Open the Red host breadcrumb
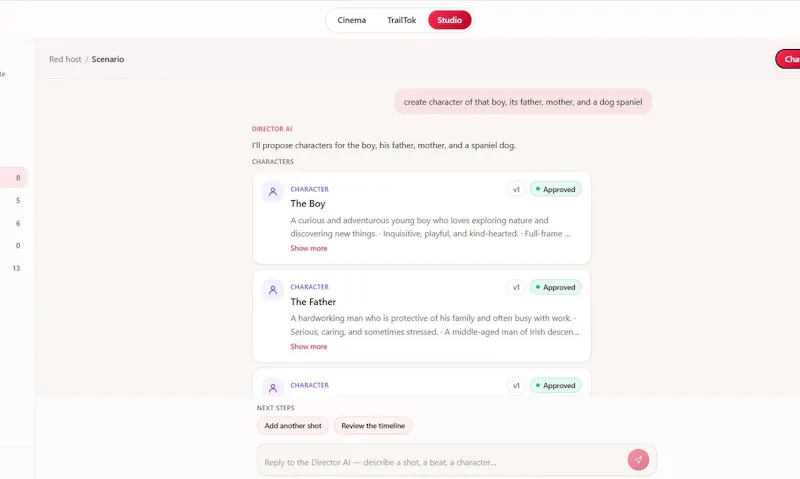This screenshot has height=479, width=800. (x=65, y=59)
